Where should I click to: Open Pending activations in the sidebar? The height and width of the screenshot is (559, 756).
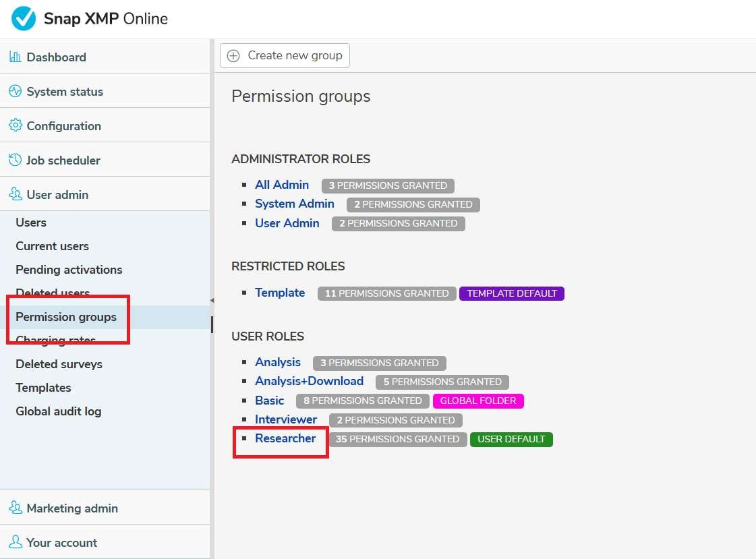click(x=69, y=270)
